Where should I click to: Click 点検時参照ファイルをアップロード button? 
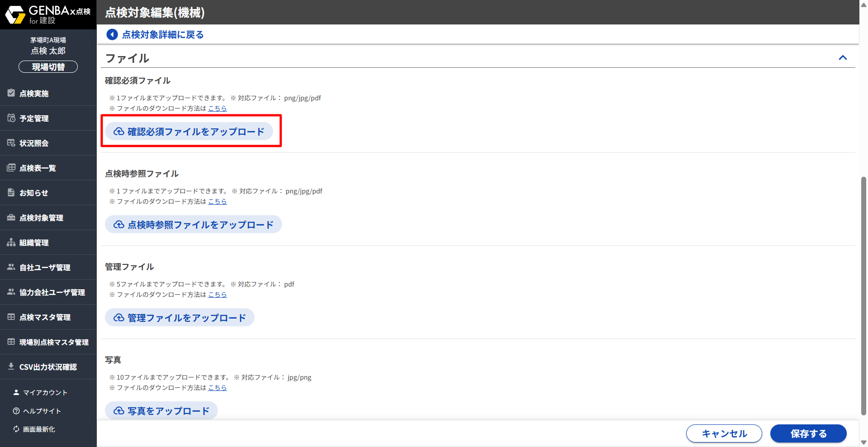pos(193,225)
